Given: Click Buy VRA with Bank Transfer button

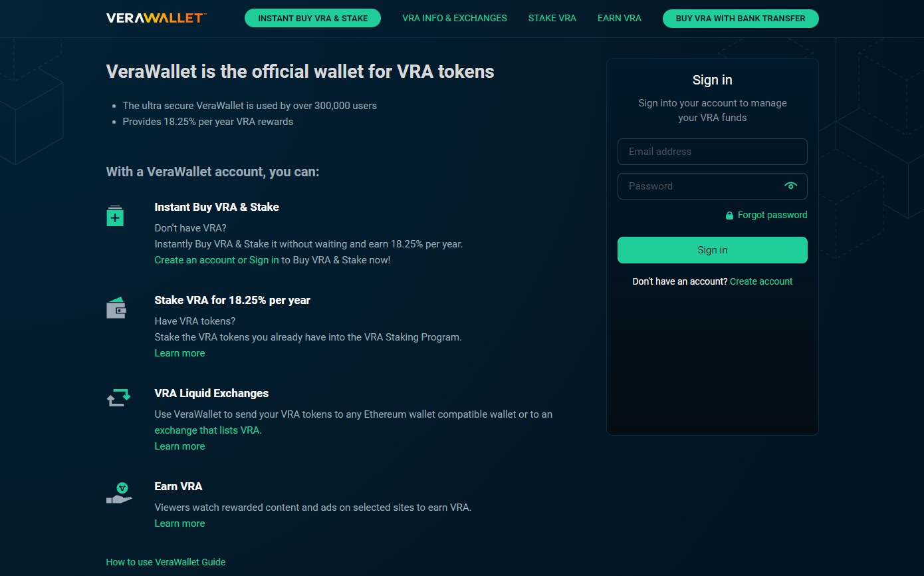Looking at the screenshot, I should [x=741, y=19].
